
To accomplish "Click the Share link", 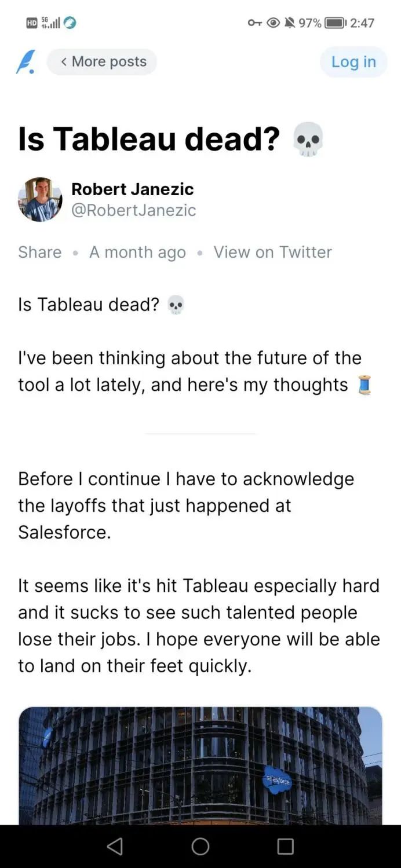I will click(x=39, y=252).
